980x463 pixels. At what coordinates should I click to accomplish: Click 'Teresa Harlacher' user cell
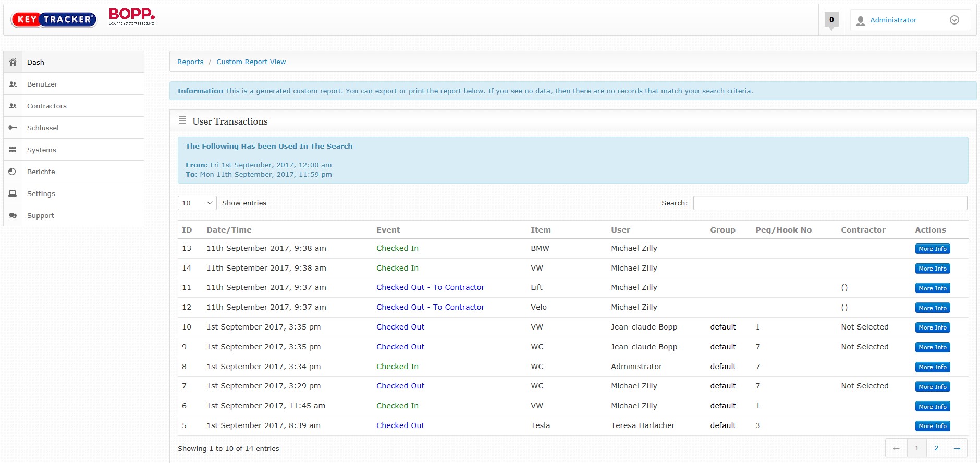[x=643, y=425]
